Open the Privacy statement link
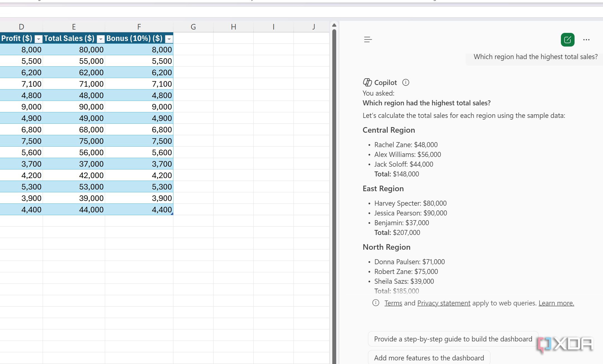603x364 pixels. [444, 303]
